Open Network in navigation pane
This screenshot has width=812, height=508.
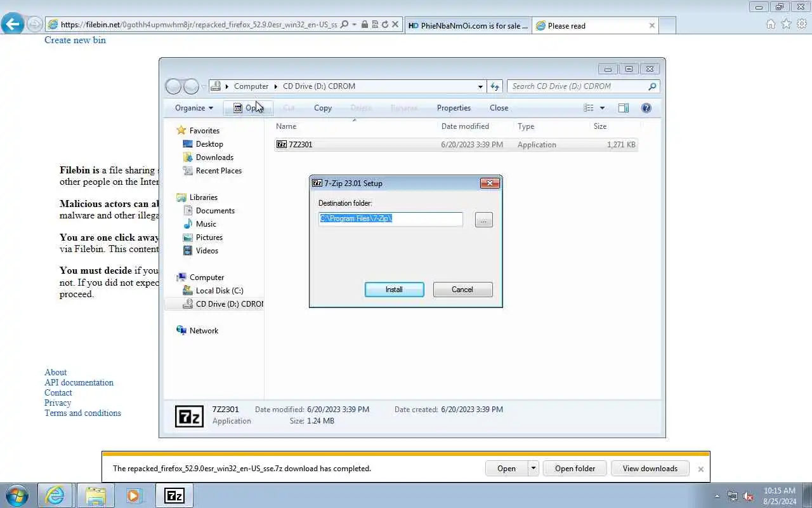pyautogui.click(x=204, y=331)
